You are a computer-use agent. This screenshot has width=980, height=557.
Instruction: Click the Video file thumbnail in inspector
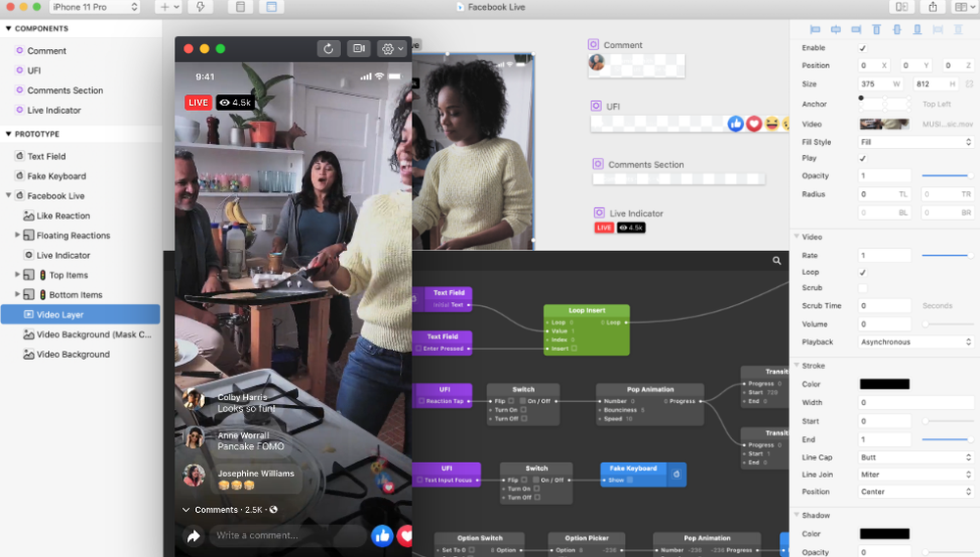coord(884,125)
